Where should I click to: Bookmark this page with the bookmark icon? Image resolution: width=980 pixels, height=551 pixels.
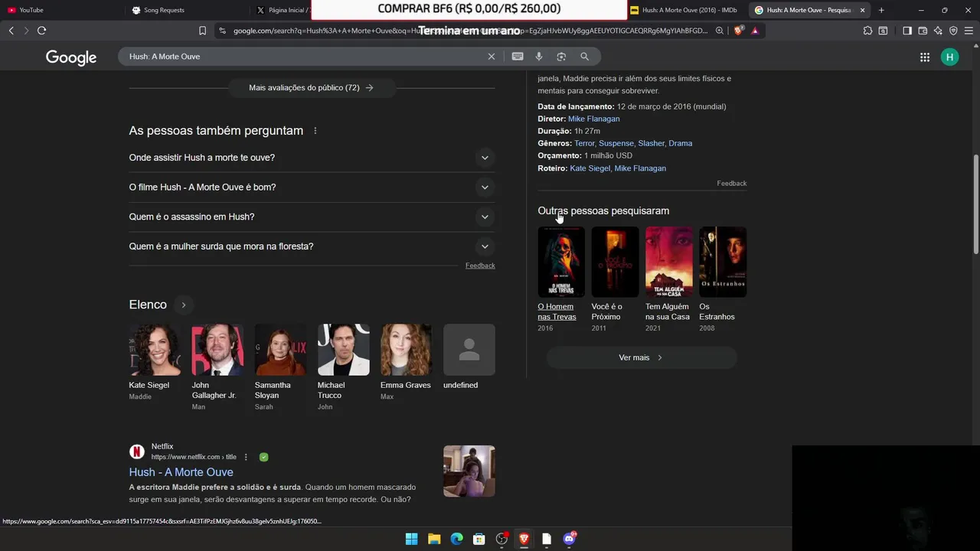202,31
